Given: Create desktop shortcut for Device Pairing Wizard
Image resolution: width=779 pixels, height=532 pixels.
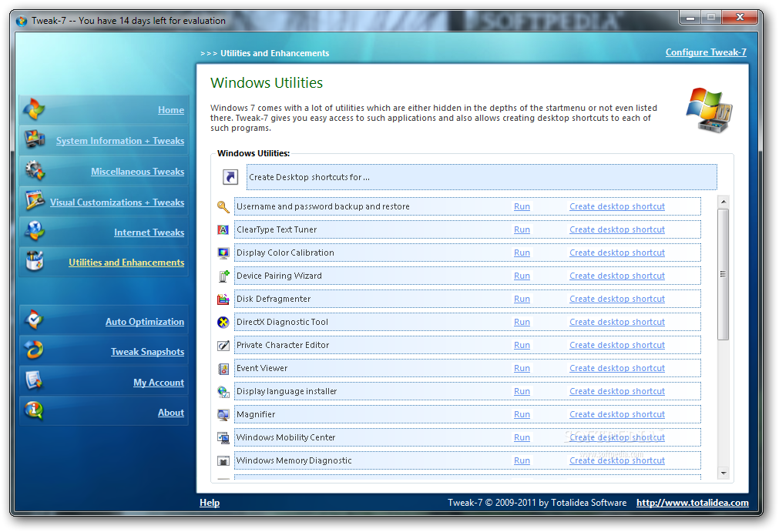Looking at the screenshot, I should tap(616, 276).
